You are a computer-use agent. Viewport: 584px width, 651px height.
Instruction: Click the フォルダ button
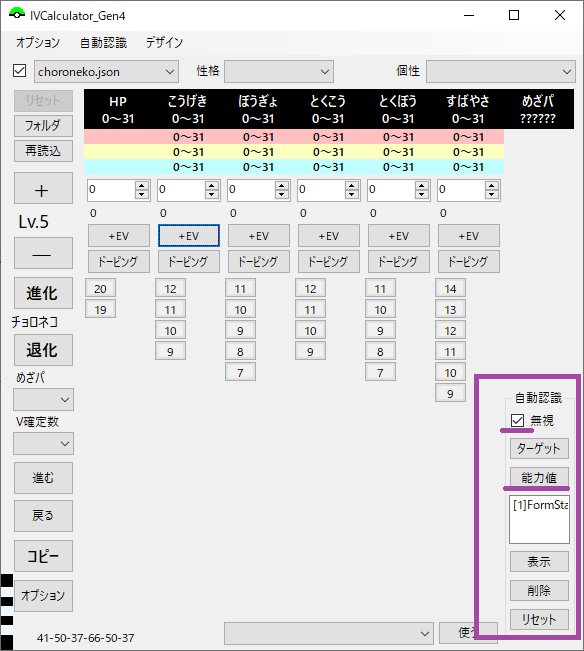tap(43, 125)
